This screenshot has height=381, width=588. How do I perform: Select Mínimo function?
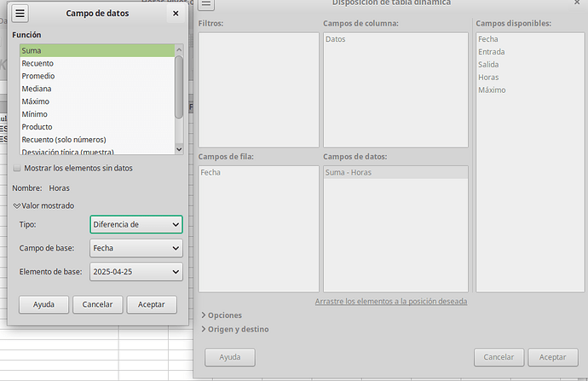[x=97, y=114]
